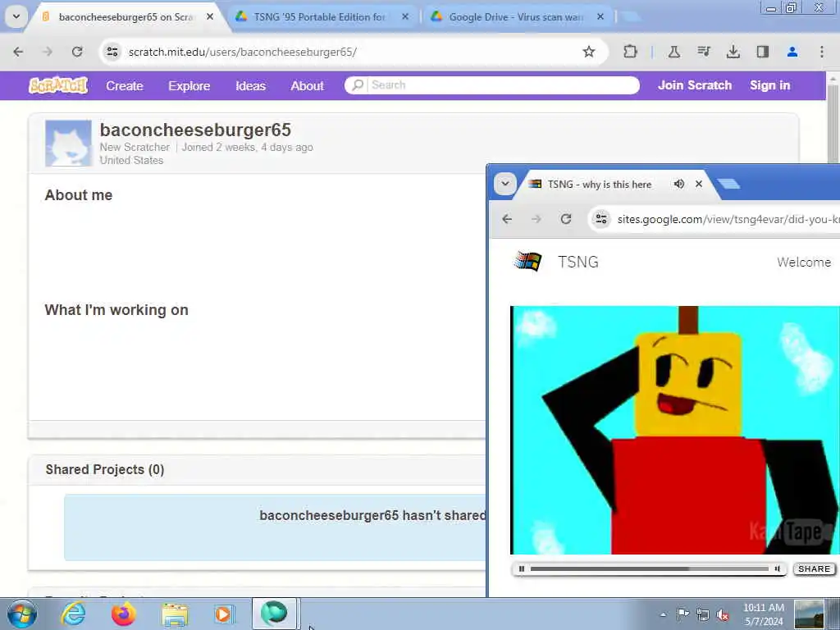Viewport: 840px width, 630px height.
Task: Toggle the Chrome side panel
Action: click(762, 52)
